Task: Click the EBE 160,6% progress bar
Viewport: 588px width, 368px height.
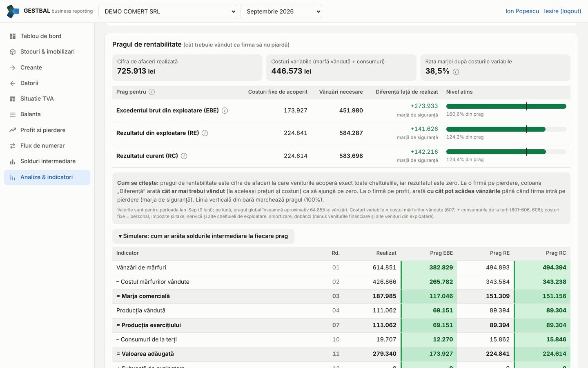Action: coord(506,106)
